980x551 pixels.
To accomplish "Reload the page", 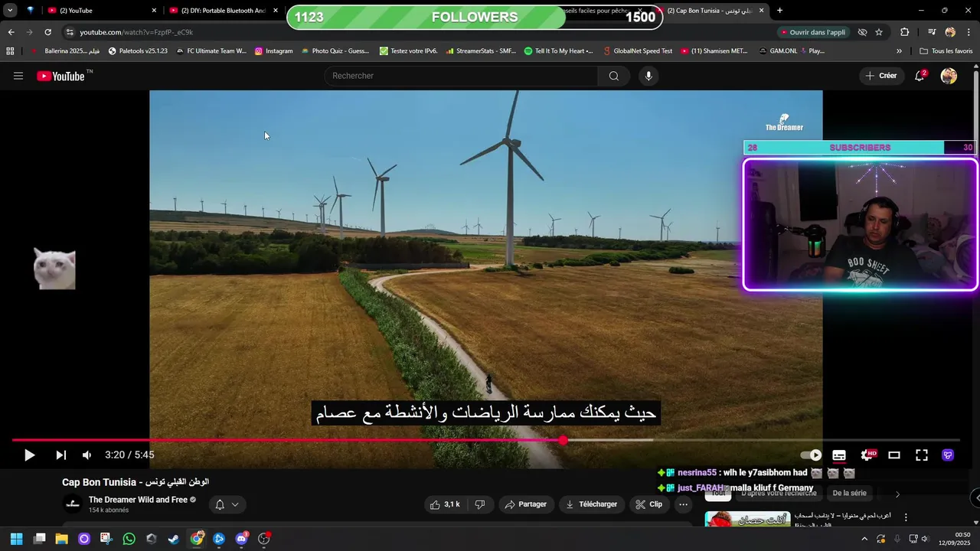I will (47, 32).
